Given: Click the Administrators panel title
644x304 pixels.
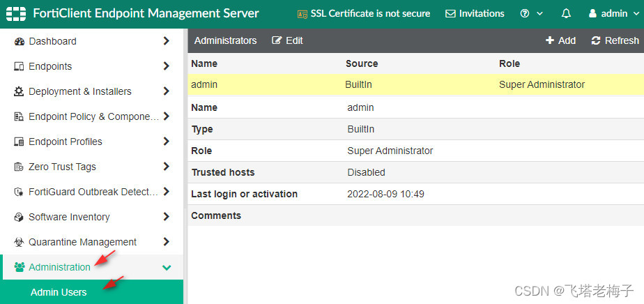Looking at the screenshot, I should tap(226, 40).
